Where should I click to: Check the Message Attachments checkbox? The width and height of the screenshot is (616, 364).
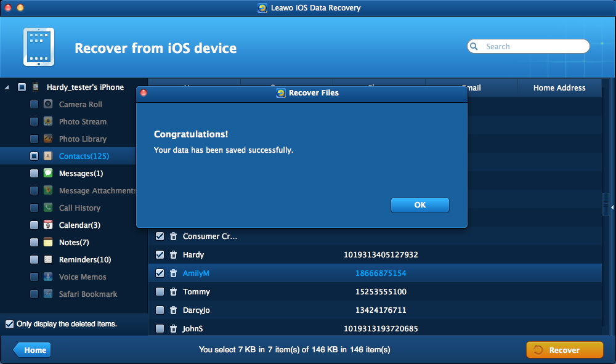(x=34, y=191)
